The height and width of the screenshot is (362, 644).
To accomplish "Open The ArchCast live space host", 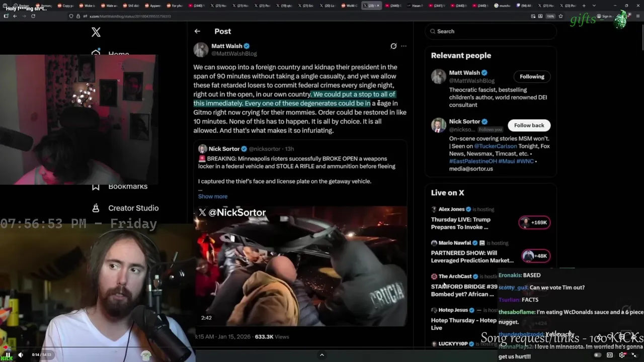I will (455, 276).
